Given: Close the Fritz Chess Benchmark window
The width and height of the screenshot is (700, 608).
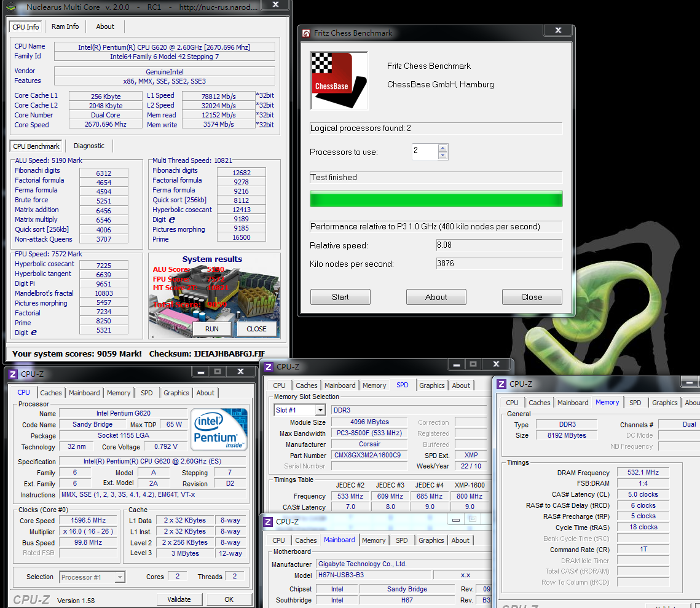Looking at the screenshot, I should 558,30.
